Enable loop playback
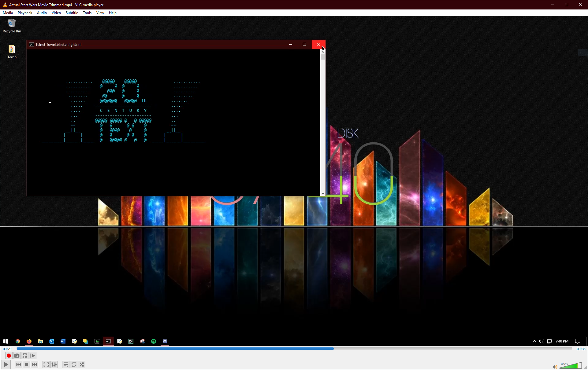This screenshot has height=370, width=588. (74, 364)
